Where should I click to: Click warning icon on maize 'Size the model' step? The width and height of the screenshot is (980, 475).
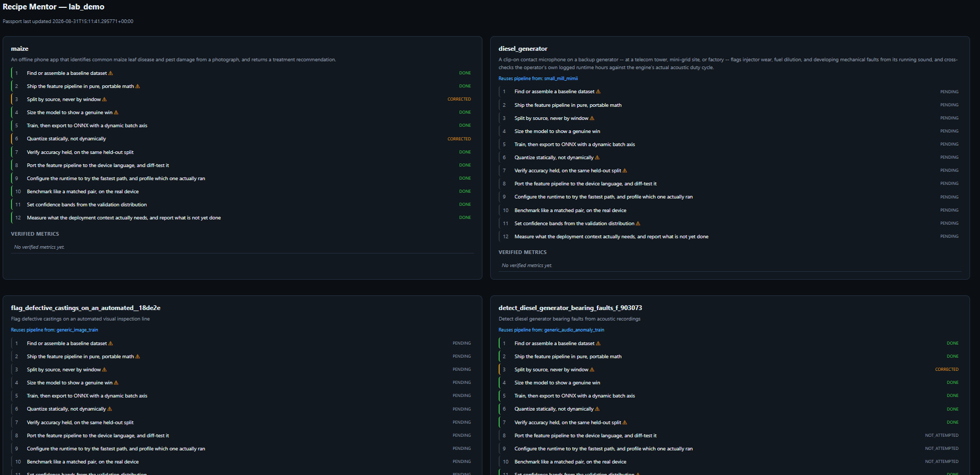[x=116, y=113]
